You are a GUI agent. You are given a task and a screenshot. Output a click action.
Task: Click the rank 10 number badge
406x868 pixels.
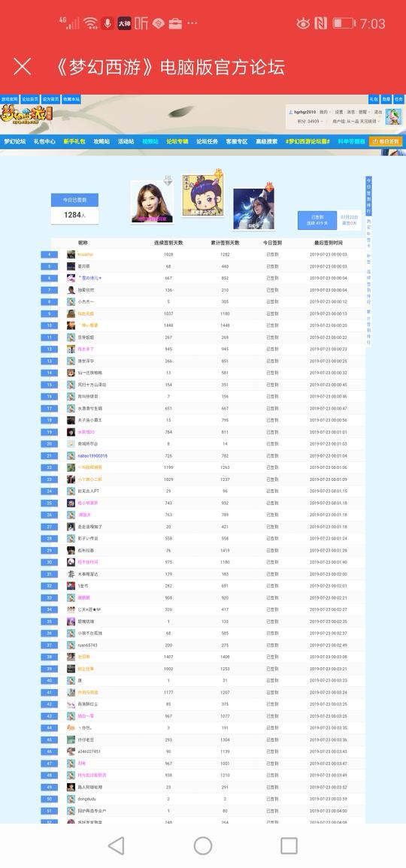[x=50, y=325]
